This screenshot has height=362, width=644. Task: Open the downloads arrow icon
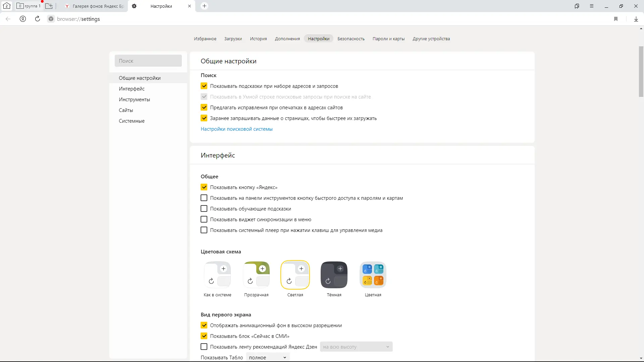pyautogui.click(x=636, y=19)
